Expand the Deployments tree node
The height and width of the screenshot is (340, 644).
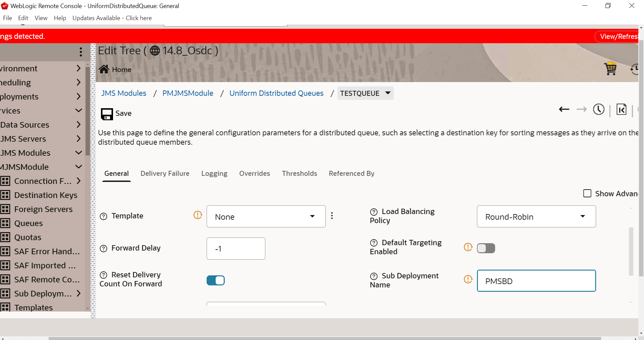pyautogui.click(x=78, y=96)
